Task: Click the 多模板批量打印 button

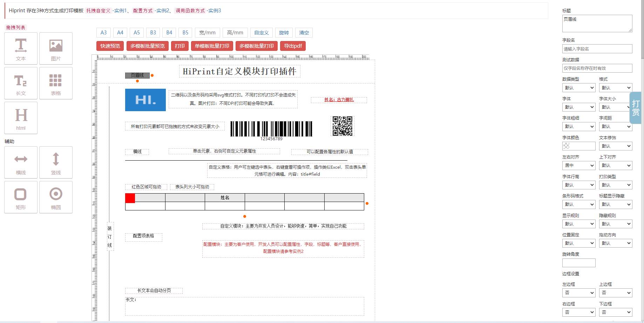Action: point(257,46)
